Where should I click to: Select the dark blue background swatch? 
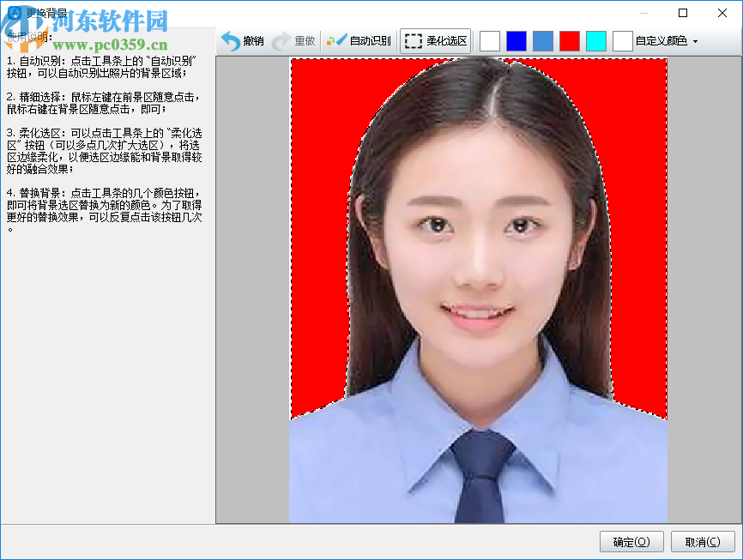coord(516,39)
